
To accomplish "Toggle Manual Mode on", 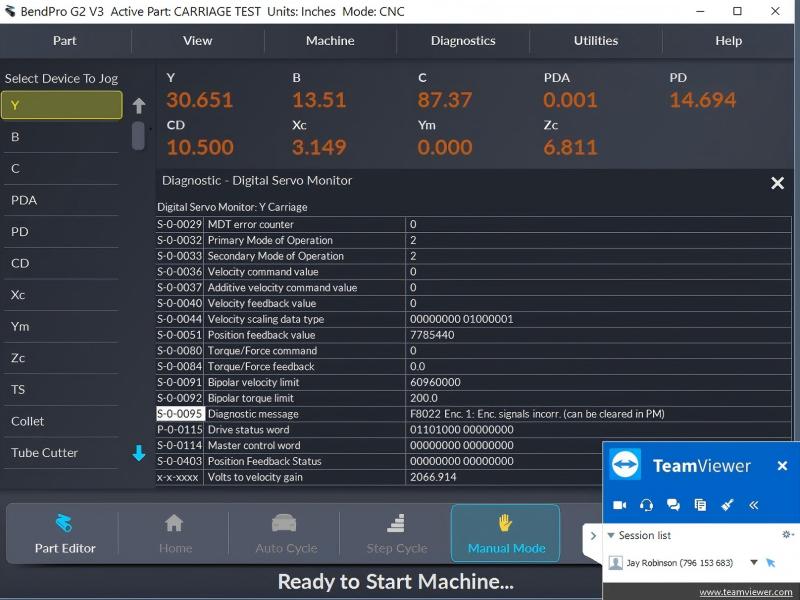I will tap(506, 533).
